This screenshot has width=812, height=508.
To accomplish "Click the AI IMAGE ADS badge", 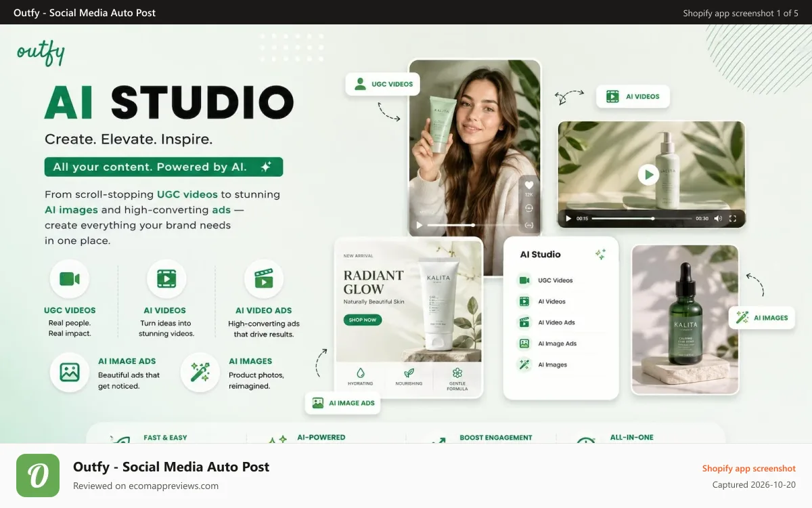I will 343,402.
